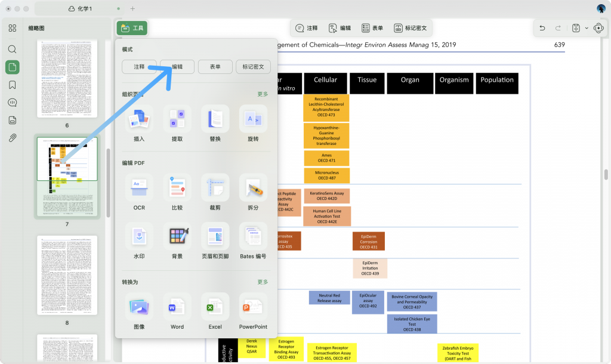
Task: Select 表单 in the top toolbar
Action: (372, 28)
